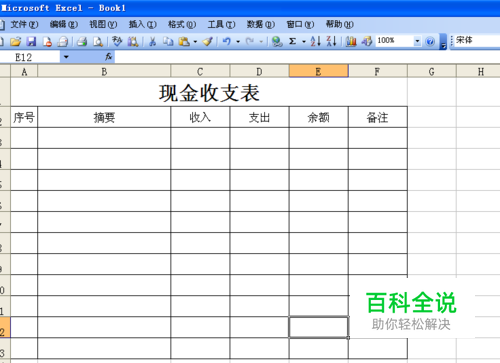Open the 文件(F) menu
The image size is (500, 363).
pyautogui.click(x=24, y=24)
